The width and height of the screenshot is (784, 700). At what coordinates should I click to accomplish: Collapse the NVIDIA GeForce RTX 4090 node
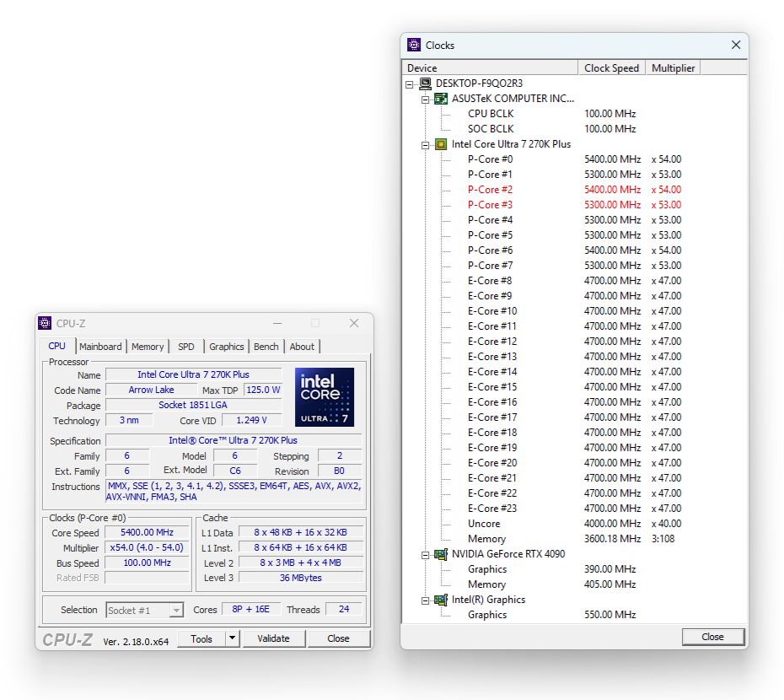425,555
